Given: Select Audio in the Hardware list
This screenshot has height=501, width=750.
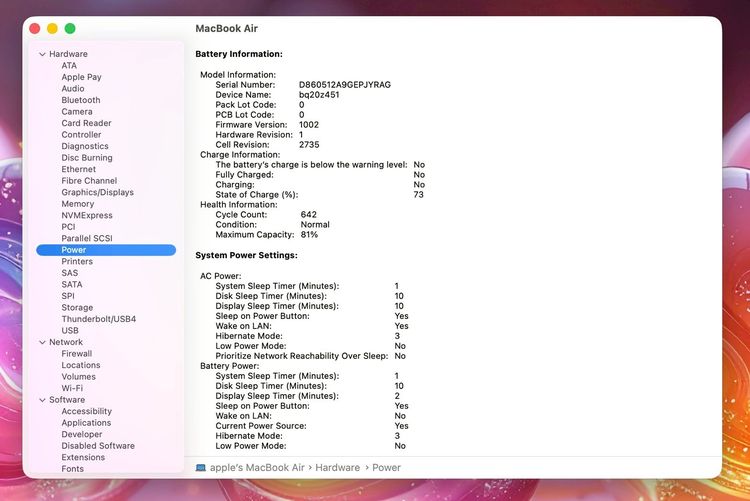Looking at the screenshot, I should coord(73,89).
